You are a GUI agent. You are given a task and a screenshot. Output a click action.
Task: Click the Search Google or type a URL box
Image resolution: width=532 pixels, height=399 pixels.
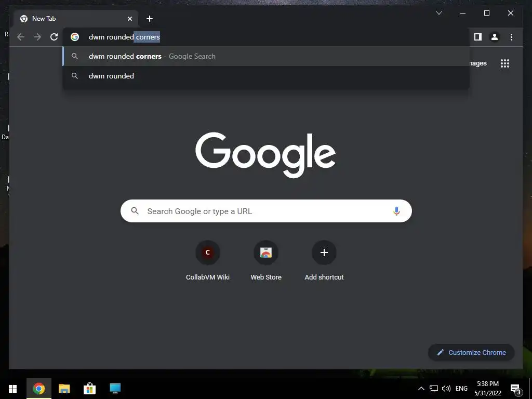[266, 211]
